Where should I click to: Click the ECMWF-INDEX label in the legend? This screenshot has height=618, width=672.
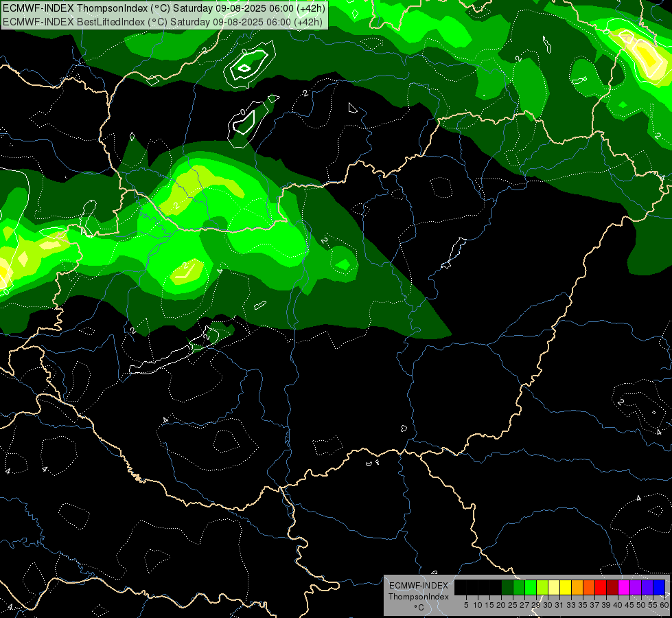click(x=419, y=586)
